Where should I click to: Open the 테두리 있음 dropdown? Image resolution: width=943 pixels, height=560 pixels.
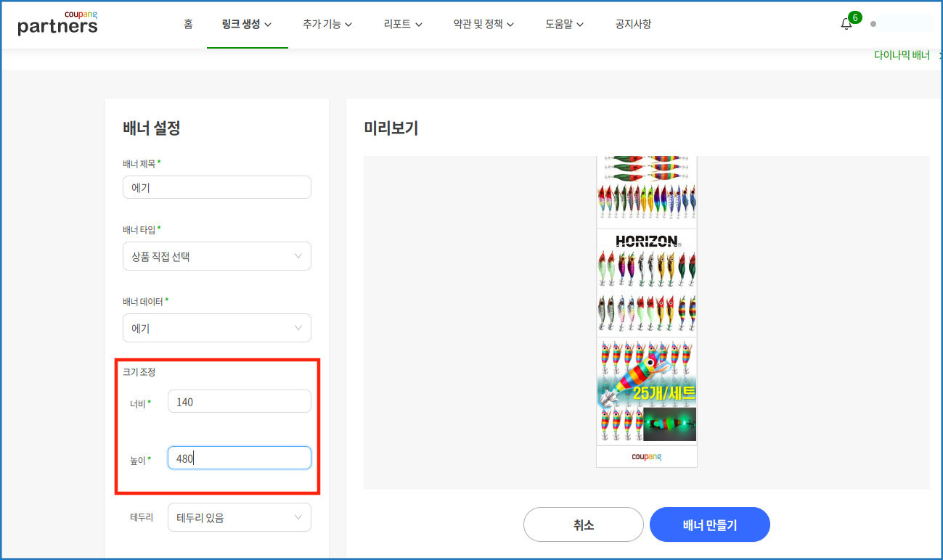click(x=239, y=517)
